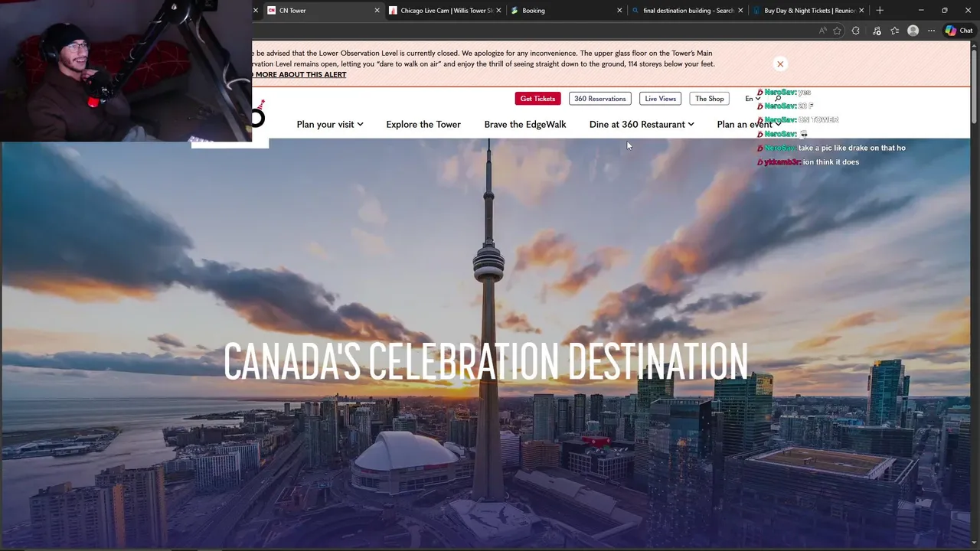Expand Dine at 360 Restaurant menu
This screenshot has height=551, width=980.
(642, 124)
